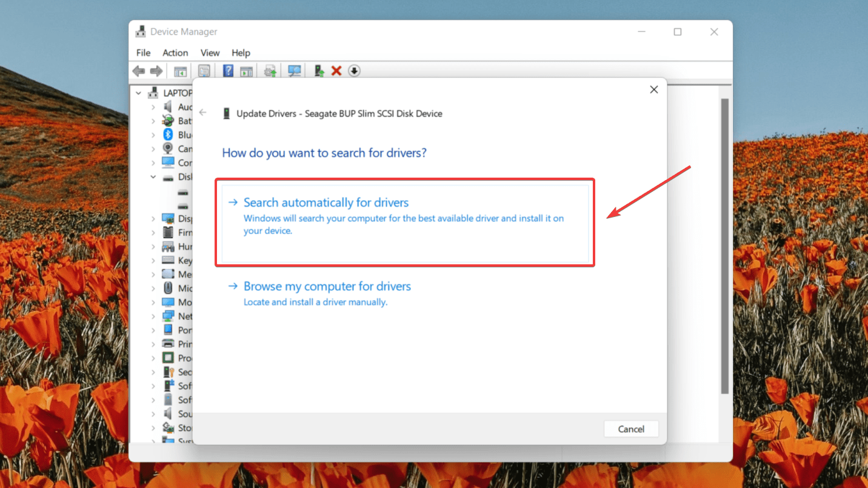This screenshot has height=488, width=868.
Task: Click the mouse icon of the Mic row
Action: [x=168, y=288]
